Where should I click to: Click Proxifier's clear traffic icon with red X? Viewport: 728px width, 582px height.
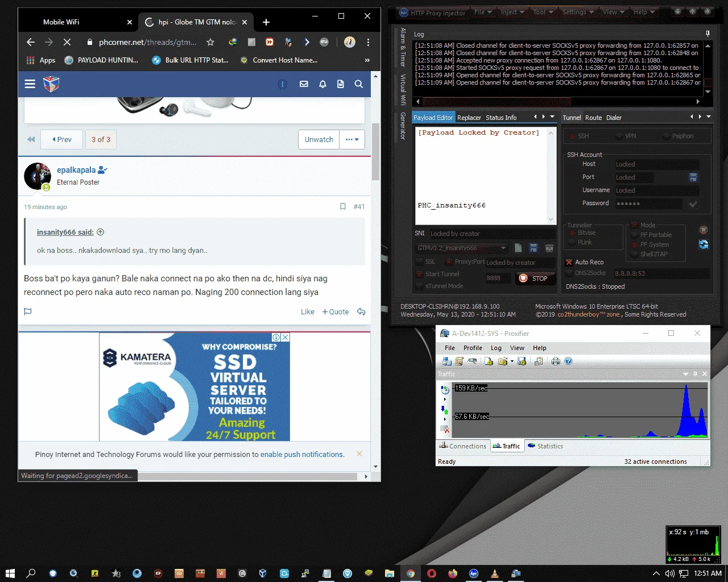[x=445, y=430]
